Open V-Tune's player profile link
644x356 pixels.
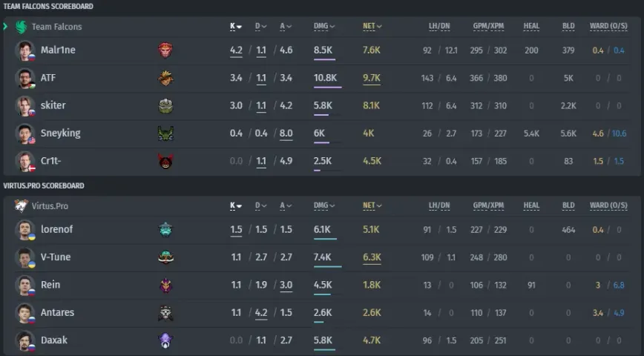pos(56,257)
